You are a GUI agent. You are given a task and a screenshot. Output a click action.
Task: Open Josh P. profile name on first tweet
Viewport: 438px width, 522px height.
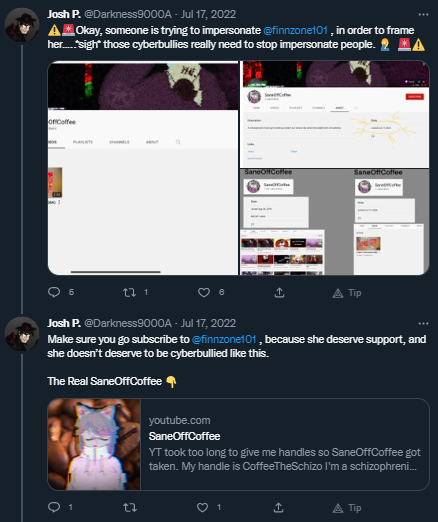[x=64, y=14]
